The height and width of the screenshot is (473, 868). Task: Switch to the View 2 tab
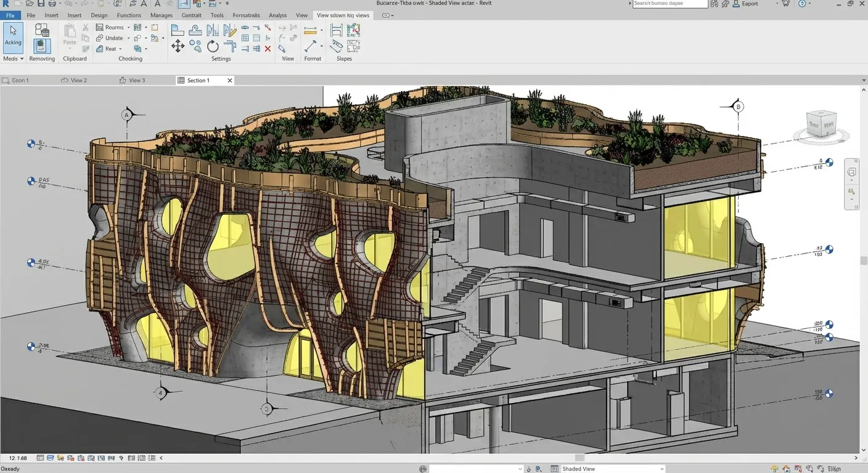[78, 80]
